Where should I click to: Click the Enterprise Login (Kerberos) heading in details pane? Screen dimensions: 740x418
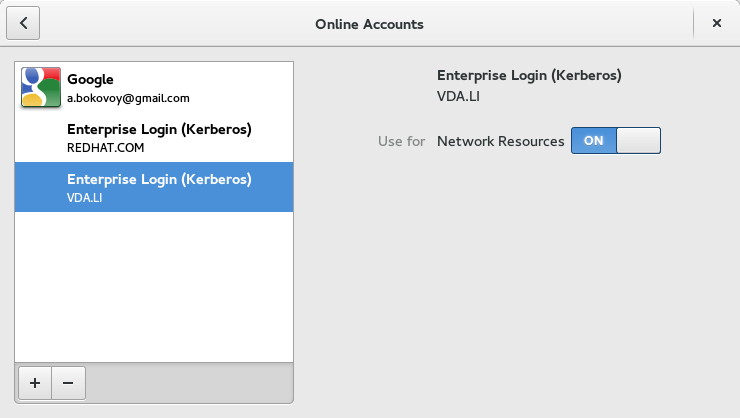[x=530, y=75]
